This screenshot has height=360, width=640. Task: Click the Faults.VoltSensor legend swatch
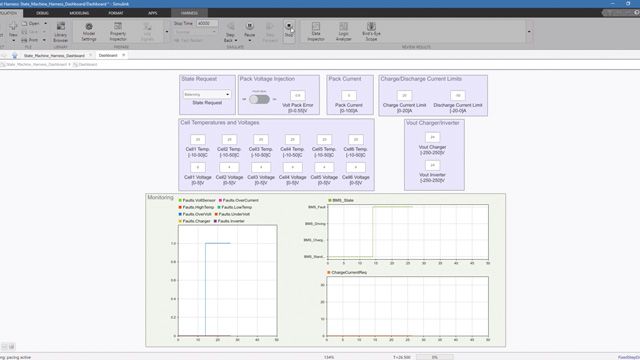pos(180,200)
